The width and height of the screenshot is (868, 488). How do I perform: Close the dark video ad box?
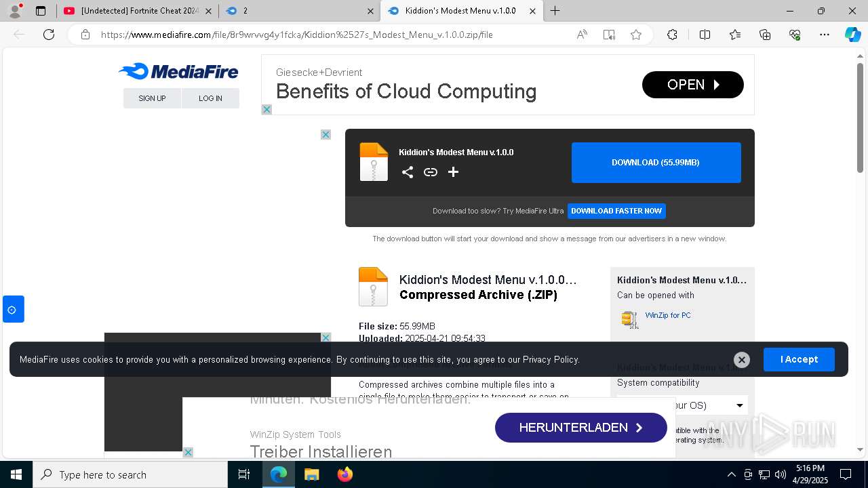325,338
